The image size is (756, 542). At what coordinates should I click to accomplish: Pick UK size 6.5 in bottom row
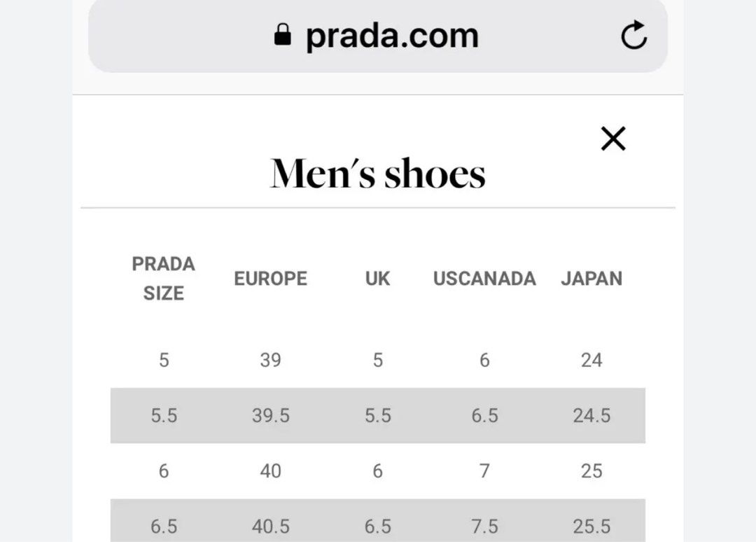click(x=377, y=525)
